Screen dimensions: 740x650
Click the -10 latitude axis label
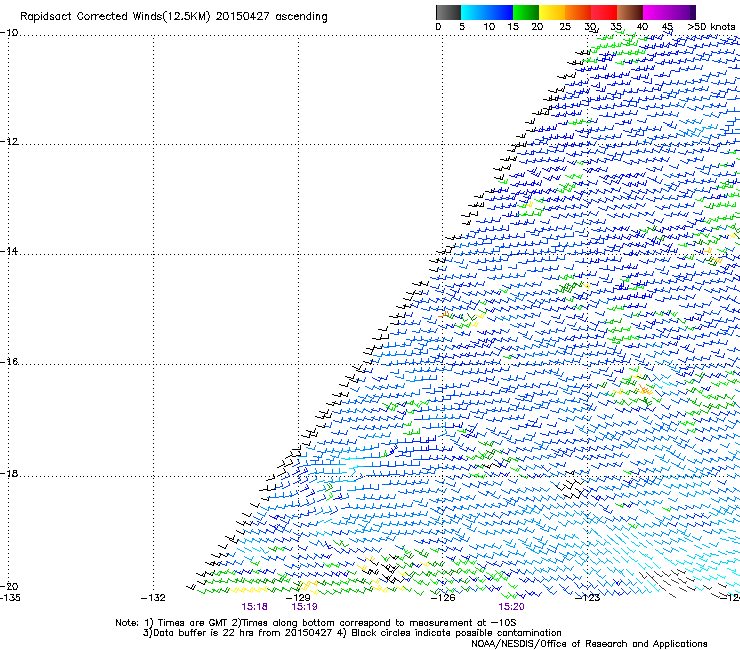tap(9, 33)
